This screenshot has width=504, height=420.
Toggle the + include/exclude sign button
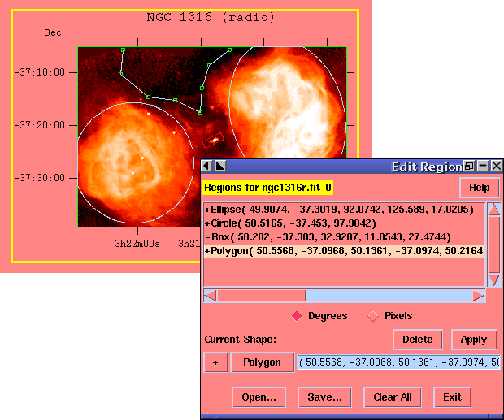(x=215, y=362)
